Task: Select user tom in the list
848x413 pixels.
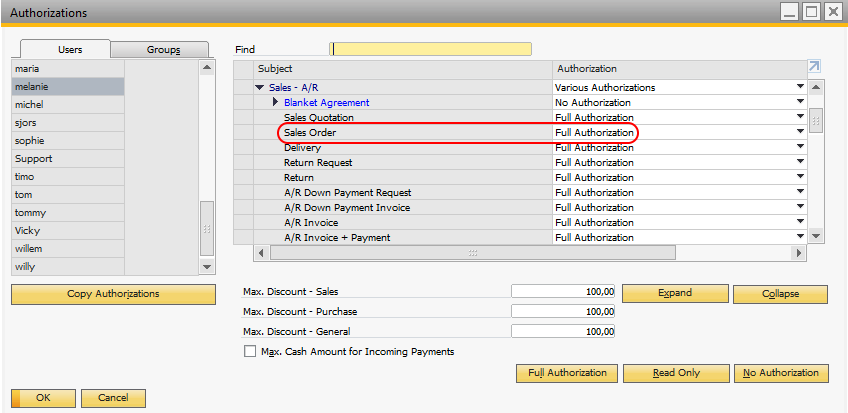Action: (68, 195)
